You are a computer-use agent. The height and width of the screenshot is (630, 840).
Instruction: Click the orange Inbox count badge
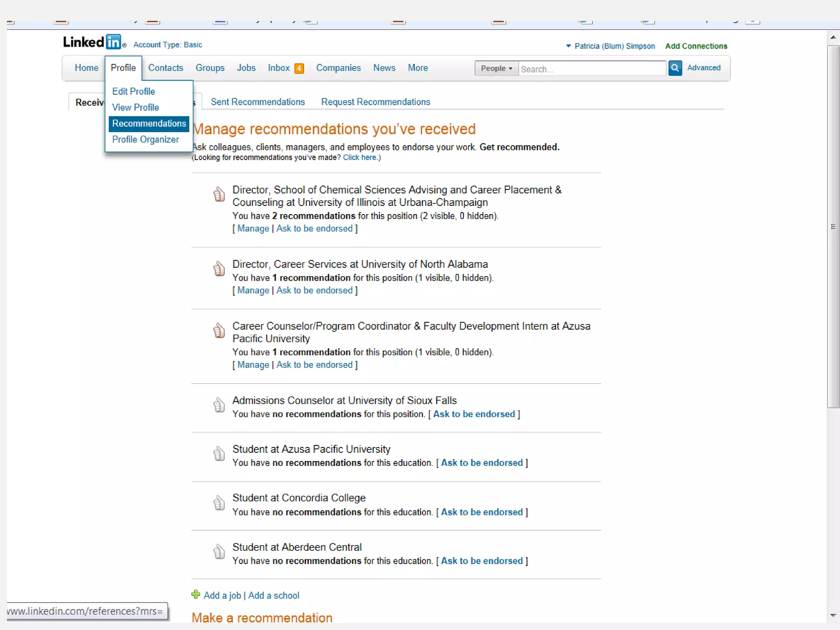coord(299,68)
